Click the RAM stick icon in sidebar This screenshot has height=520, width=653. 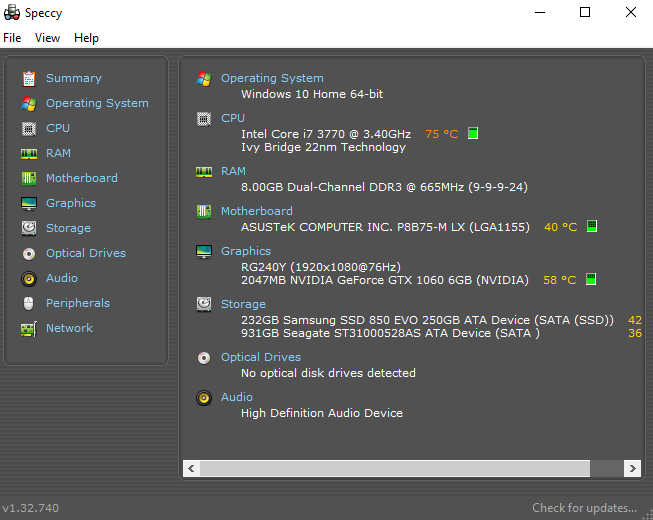29,154
